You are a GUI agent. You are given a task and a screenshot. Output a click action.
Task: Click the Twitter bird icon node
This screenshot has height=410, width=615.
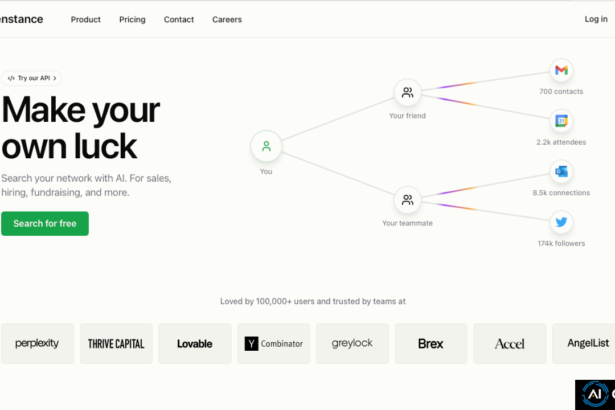(x=561, y=222)
